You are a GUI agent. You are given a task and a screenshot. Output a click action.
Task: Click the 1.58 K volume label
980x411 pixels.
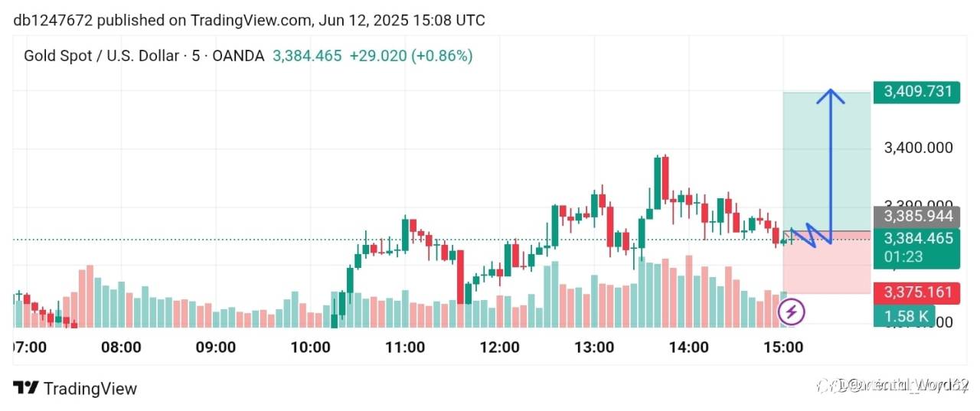(906, 315)
